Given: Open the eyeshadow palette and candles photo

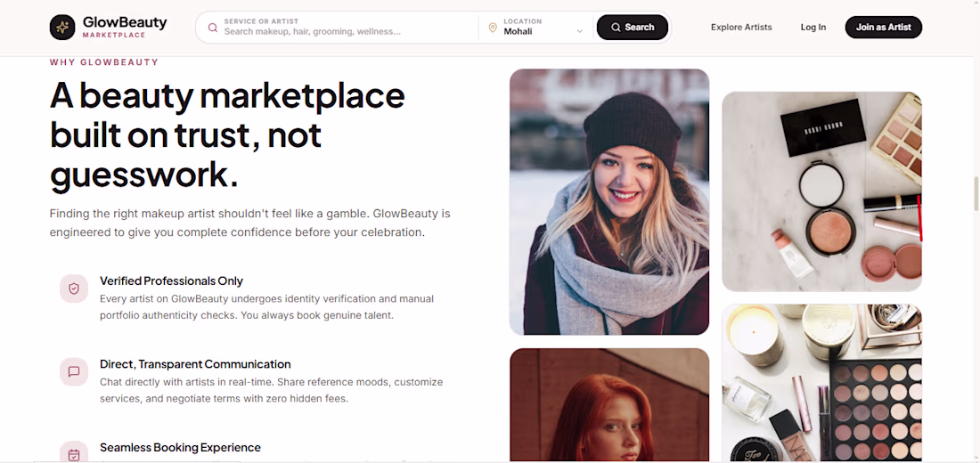Looking at the screenshot, I should [822, 383].
